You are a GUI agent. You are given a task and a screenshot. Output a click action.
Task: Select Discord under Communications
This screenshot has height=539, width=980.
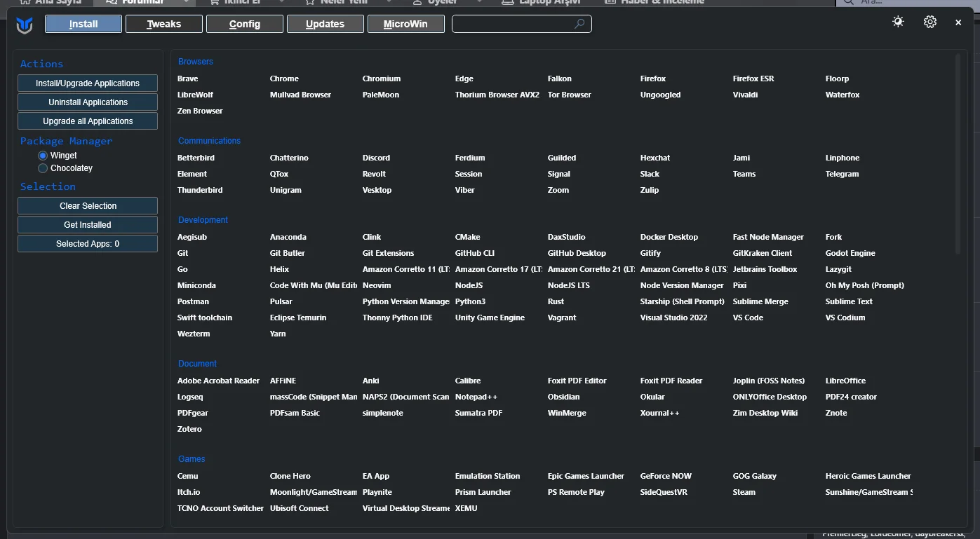(x=376, y=158)
